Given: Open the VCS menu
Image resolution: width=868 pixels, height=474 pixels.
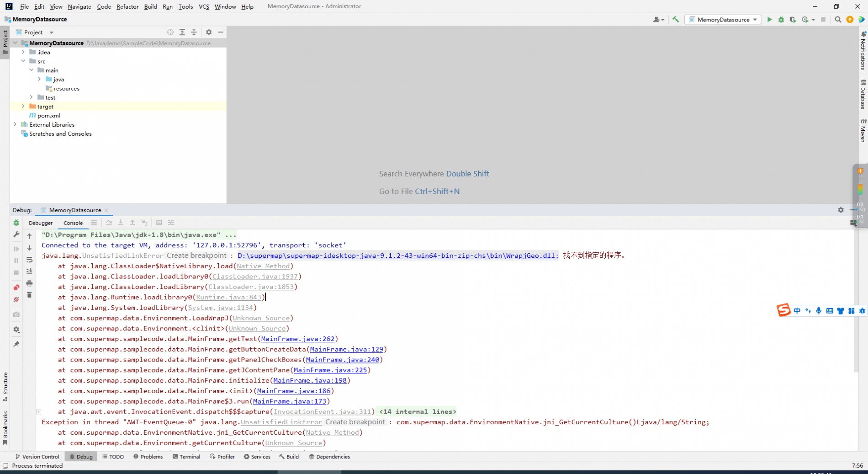Looking at the screenshot, I should click(x=204, y=6).
